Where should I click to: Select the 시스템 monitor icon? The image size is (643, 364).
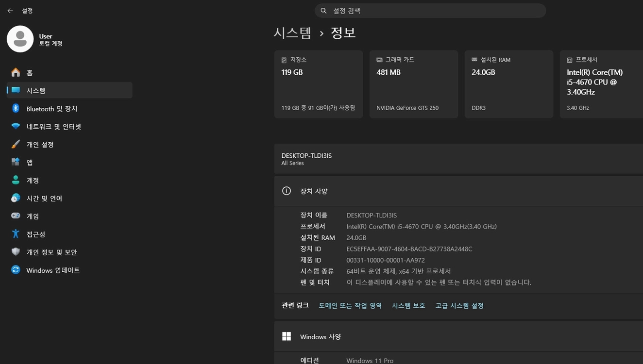point(16,90)
